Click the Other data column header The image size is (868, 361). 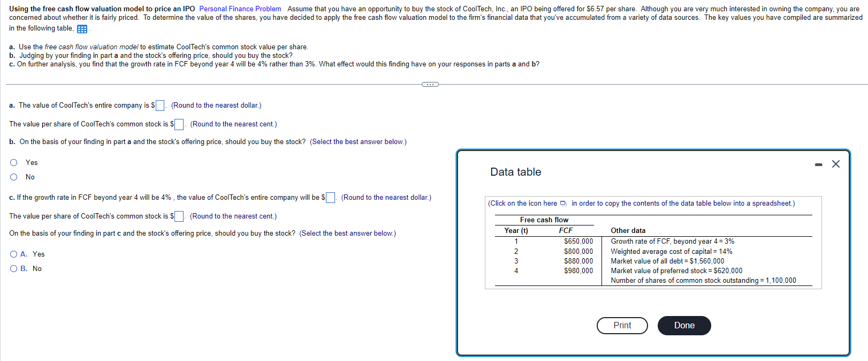click(x=628, y=230)
